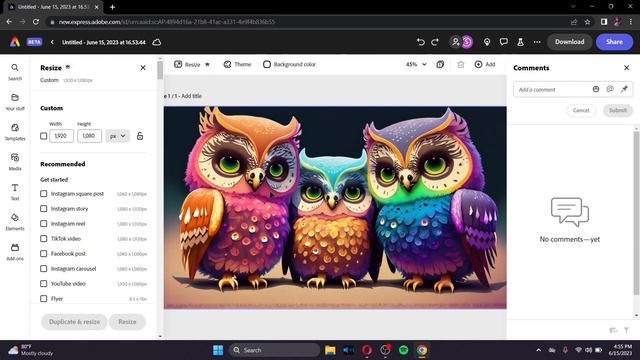Reload the page in browser

coord(36,22)
